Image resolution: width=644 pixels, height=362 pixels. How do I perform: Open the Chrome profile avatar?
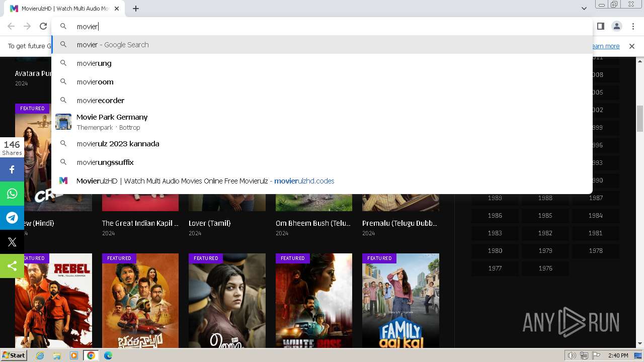click(616, 26)
